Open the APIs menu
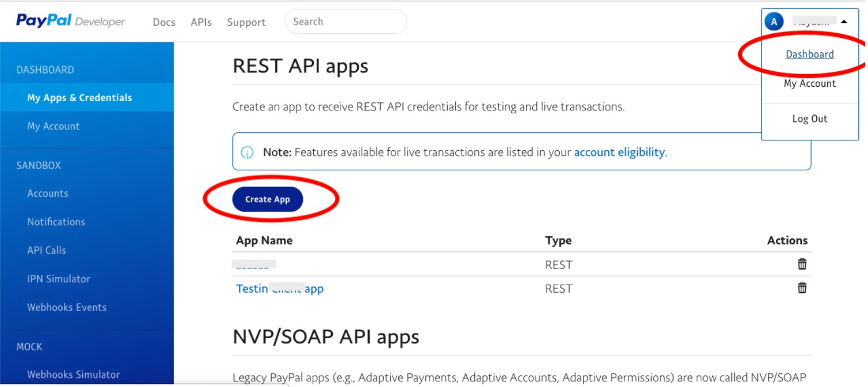Screen dimensions: 868x387 pos(201,22)
